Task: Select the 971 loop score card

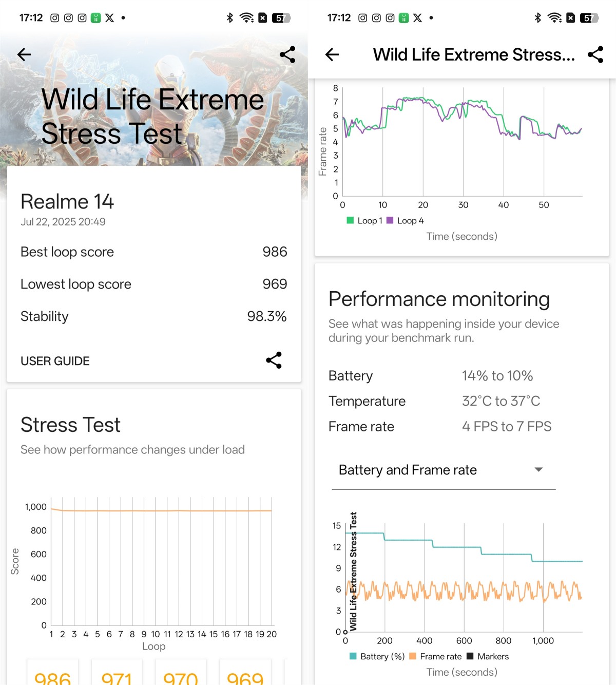Action: (117, 676)
